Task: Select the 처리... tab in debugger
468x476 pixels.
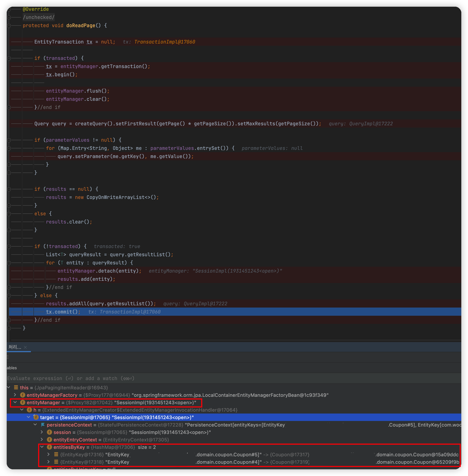Action: click(x=15, y=347)
